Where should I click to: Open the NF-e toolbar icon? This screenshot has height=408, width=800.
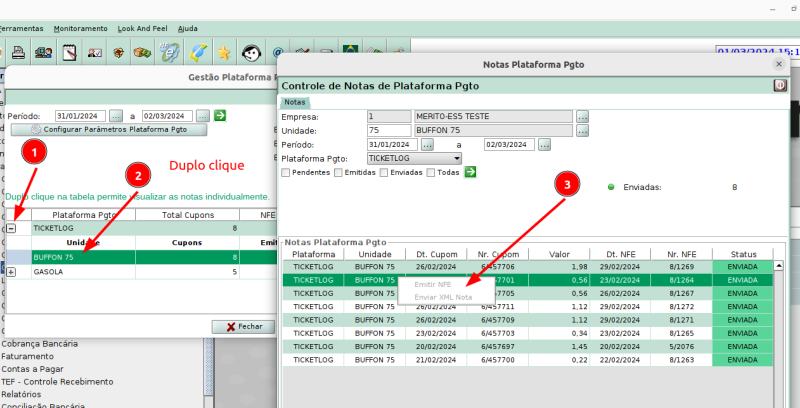click(x=171, y=51)
